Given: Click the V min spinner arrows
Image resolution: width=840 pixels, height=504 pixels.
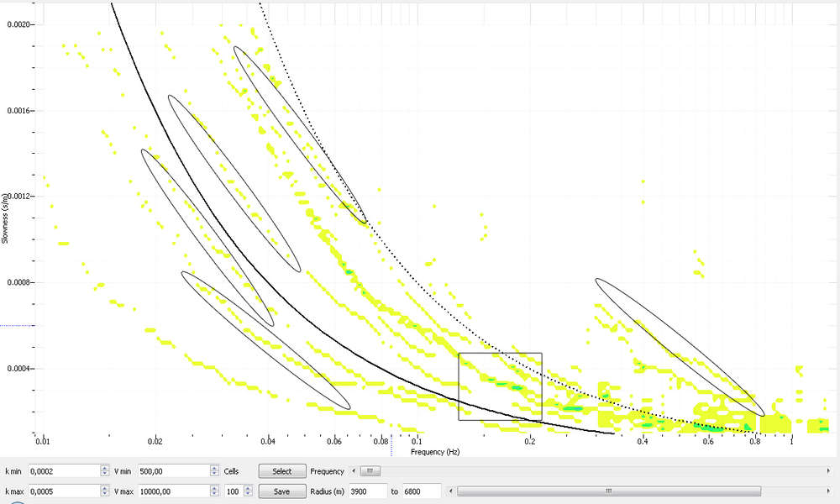Looking at the screenshot, I should pyautogui.click(x=213, y=472).
